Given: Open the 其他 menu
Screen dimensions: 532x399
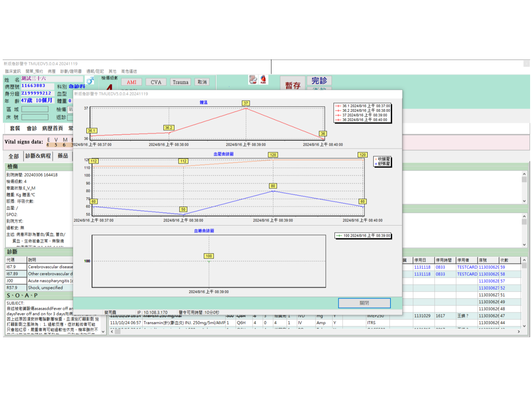Looking at the screenshot, I should point(113,71).
